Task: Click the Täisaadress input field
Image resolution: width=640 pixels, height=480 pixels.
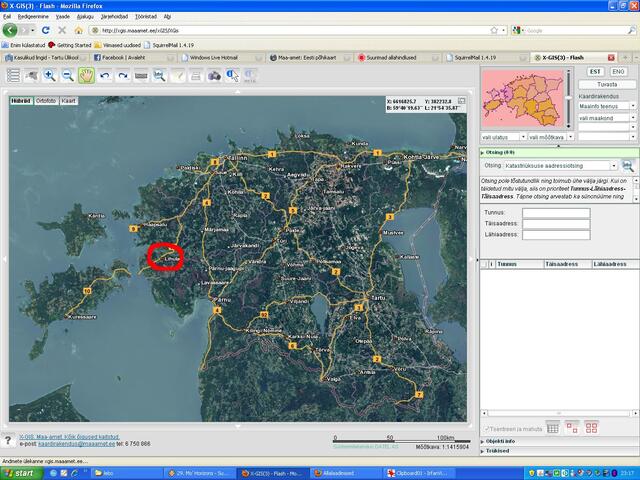Action: point(556,224)
